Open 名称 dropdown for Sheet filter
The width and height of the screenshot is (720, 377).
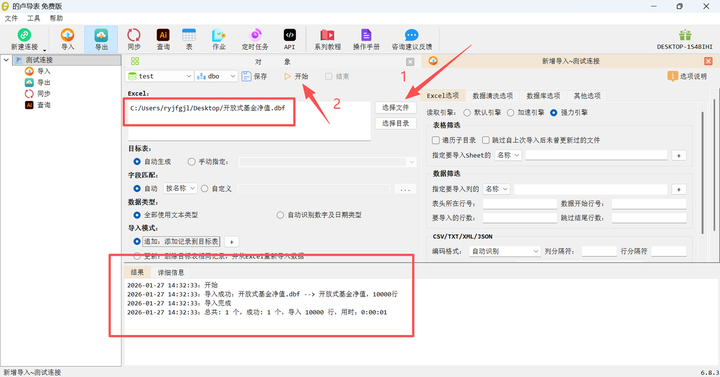point(508,155)
